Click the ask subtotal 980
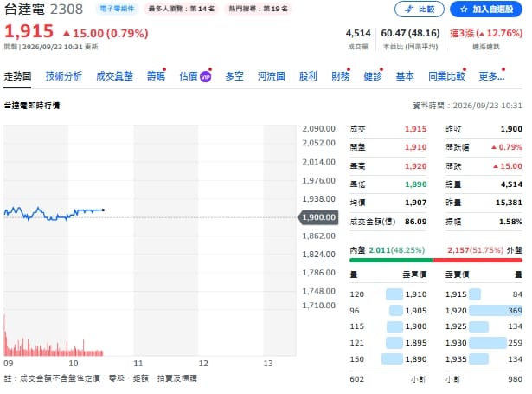Image resolution: width=532 pixels, height=394 pixels. click(515, 379)
